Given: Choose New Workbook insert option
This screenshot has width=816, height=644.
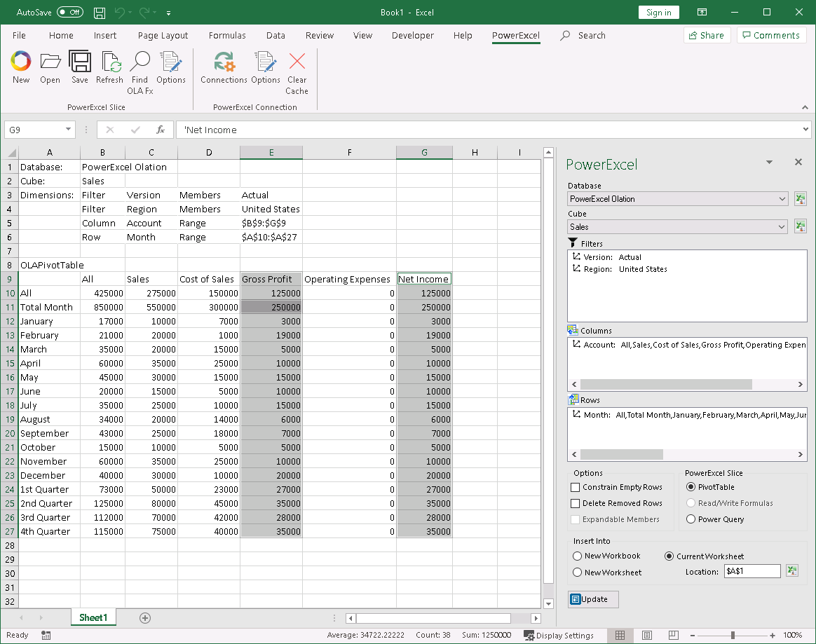Looking at the screenshot, I should (x=577, y=556).
